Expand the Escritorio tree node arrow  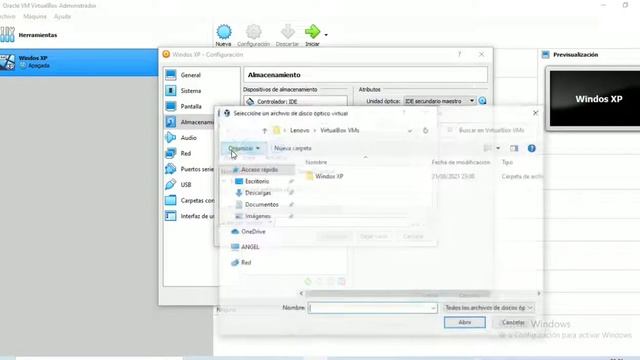click(231, 181)
